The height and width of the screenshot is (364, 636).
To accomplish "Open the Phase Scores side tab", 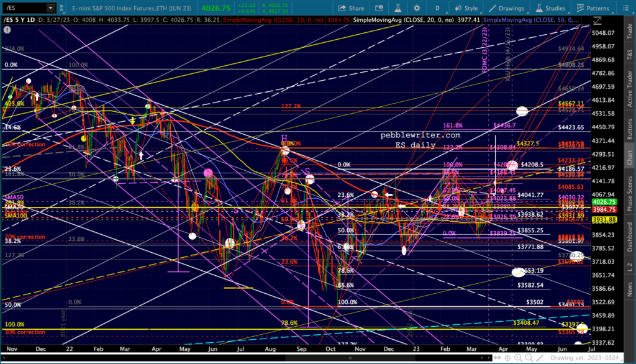I will click(630, 194).
